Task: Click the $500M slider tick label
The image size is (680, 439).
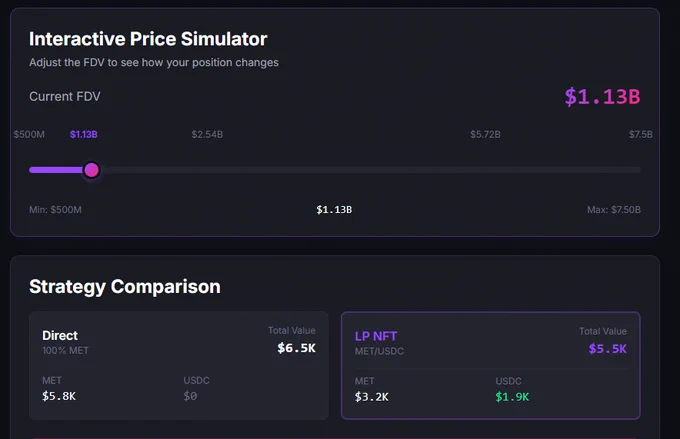Action: [29, 134]
